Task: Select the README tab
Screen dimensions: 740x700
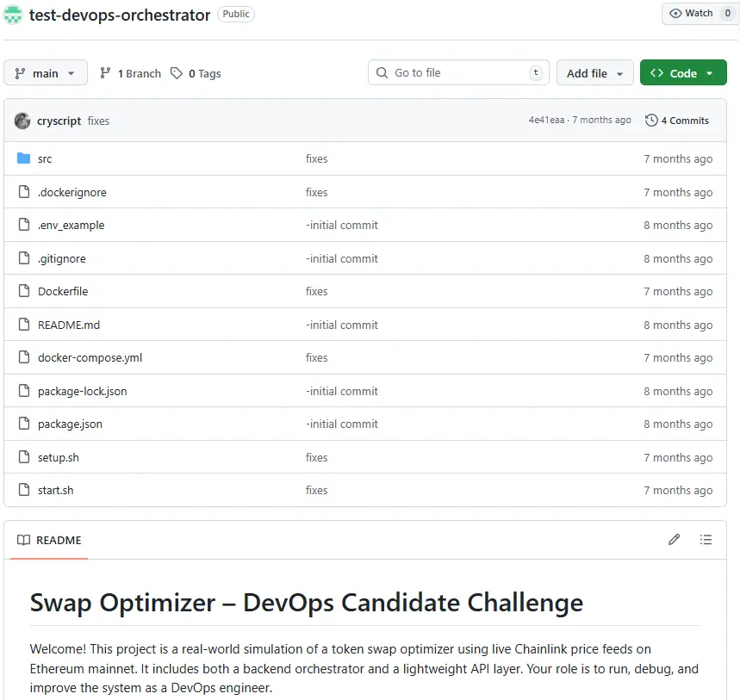Action: (x=50, y=540)
